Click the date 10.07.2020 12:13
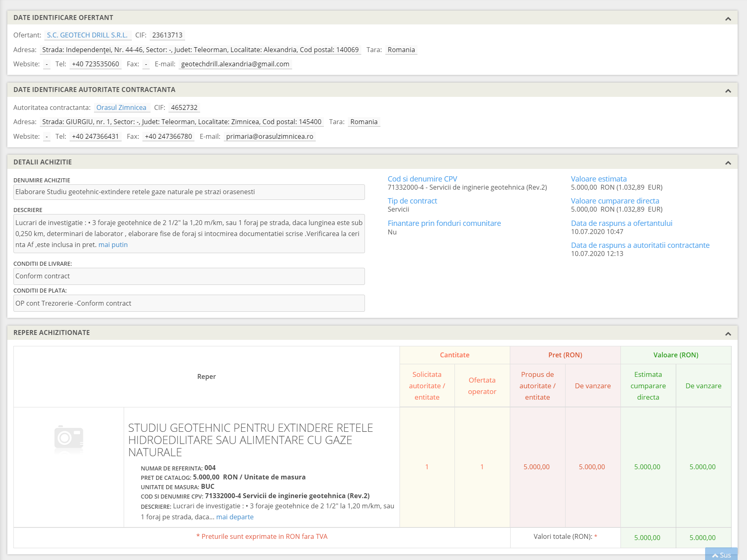The width and height of the screenshot is (747, 560). [597, 254]
